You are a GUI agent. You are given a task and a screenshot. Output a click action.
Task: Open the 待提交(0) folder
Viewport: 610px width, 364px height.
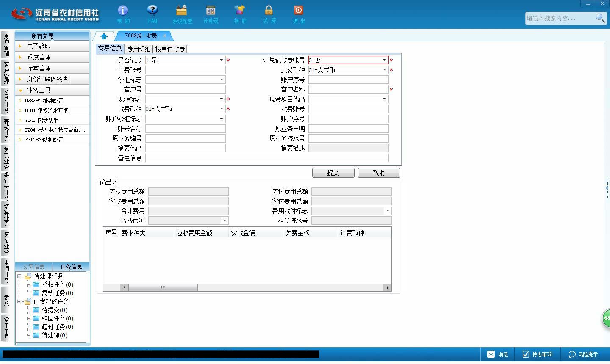[x=50, y=310]
